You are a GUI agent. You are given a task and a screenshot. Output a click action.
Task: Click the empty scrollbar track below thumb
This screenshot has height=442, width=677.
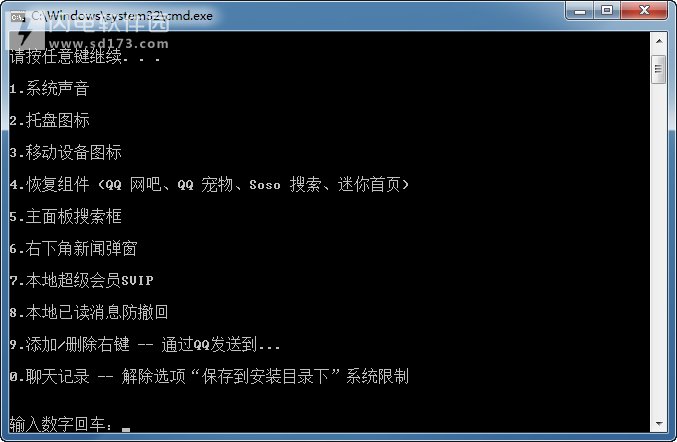coord(659,249)
